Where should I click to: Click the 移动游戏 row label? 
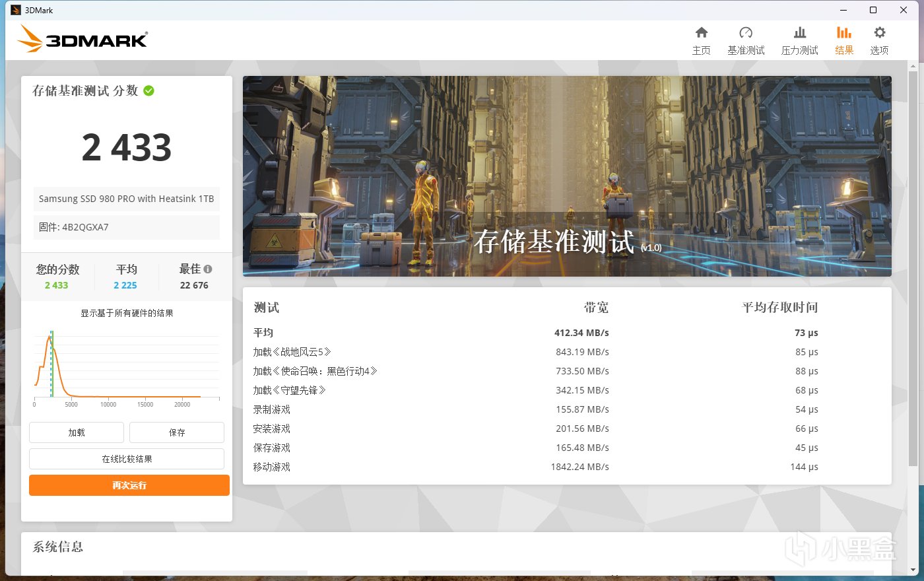click(271, 467)
